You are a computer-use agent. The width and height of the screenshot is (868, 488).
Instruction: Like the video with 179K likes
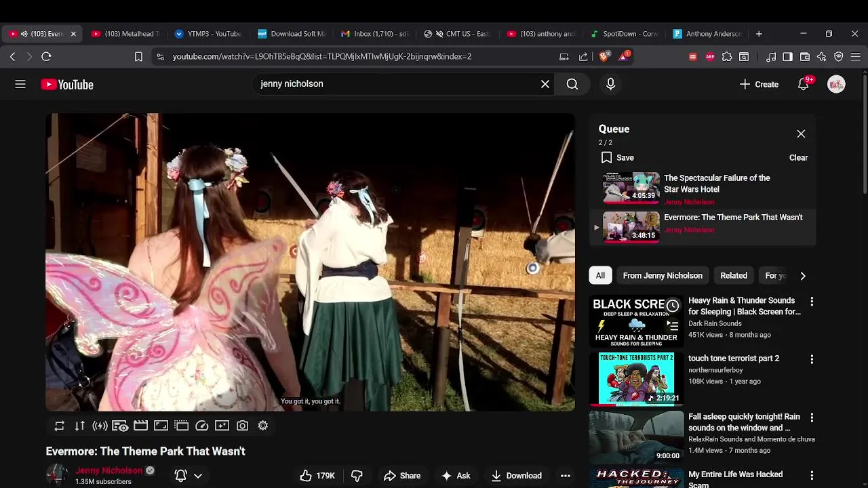[x=318, y=476]
